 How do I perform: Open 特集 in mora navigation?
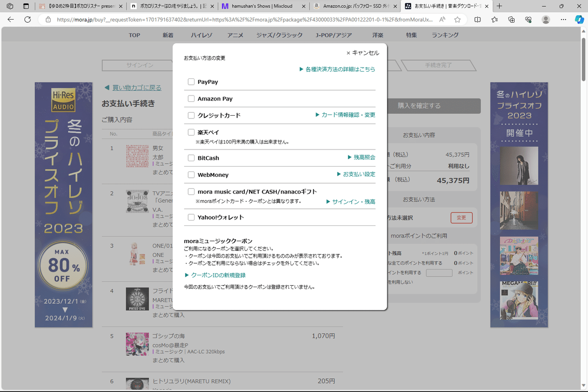point(412,35)
